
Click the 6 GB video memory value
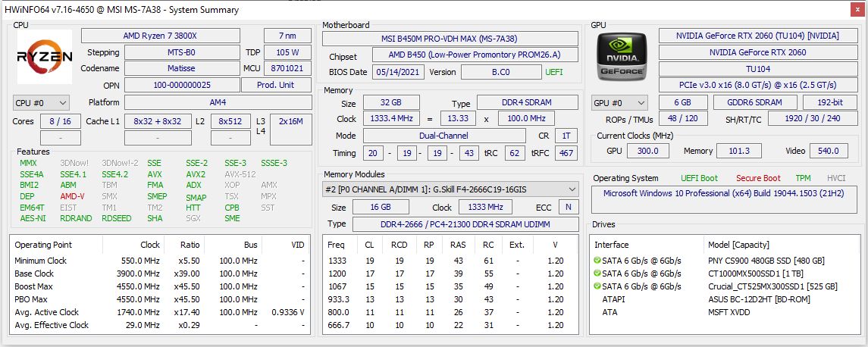click(683, 102)
